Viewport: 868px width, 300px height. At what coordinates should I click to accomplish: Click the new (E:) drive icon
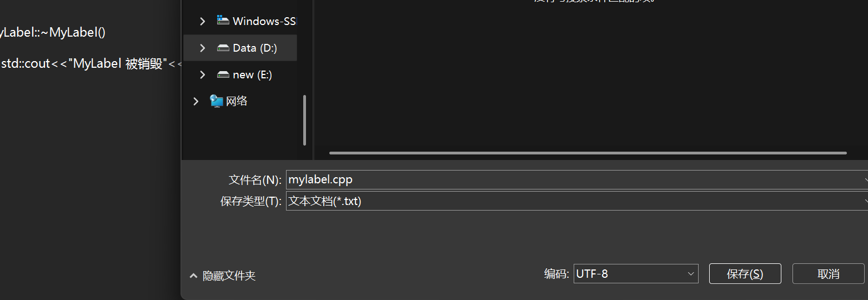tap(223, 74)
